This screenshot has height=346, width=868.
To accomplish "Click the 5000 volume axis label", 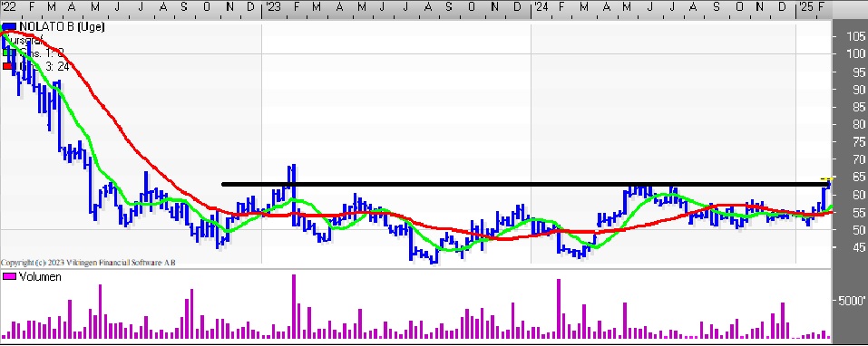I will [x=852, y=301].
